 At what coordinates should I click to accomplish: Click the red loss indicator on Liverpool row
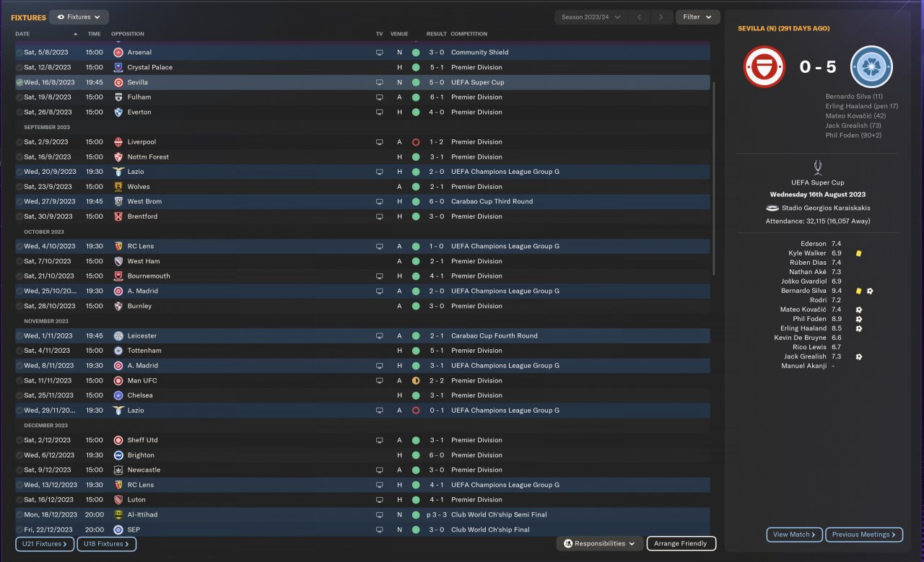coord(416,142)
